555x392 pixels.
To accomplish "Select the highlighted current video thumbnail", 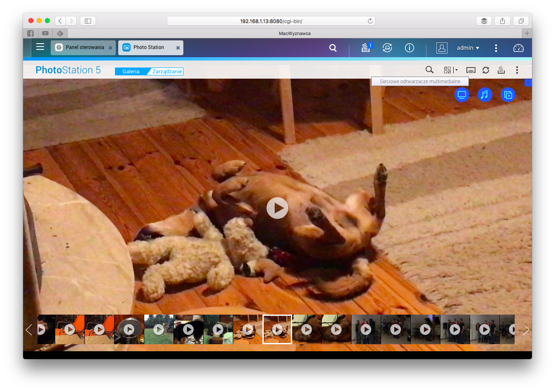I will pyautogui.click(x=277, y=329).
